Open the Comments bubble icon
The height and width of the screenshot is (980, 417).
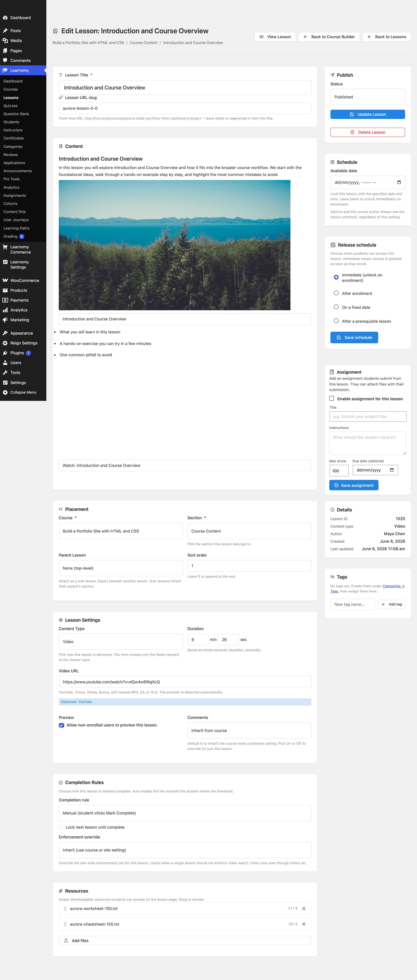pyautogui.click(x=5, y=60)
